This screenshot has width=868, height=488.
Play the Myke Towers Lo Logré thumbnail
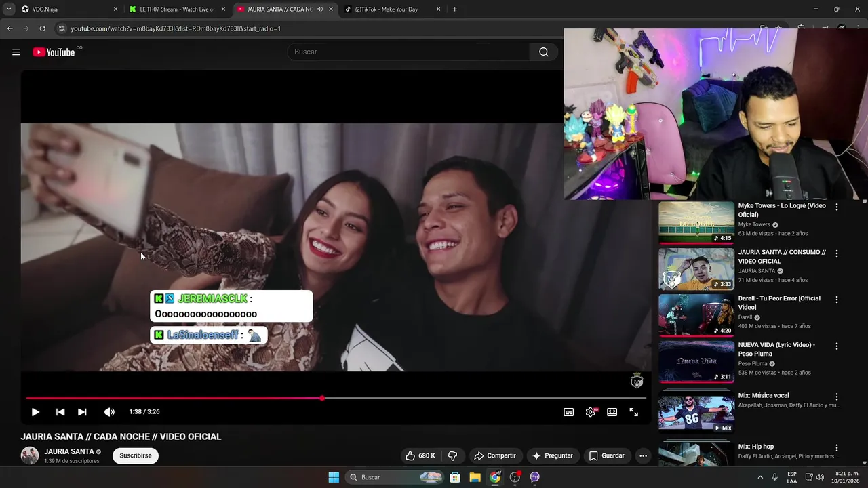click(x=696, y=222)
